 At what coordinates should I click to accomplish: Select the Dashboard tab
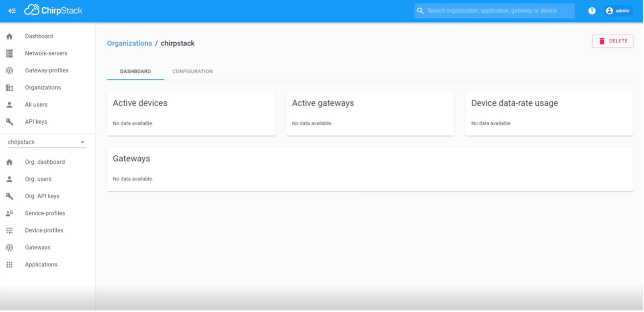tap(136, 71)
